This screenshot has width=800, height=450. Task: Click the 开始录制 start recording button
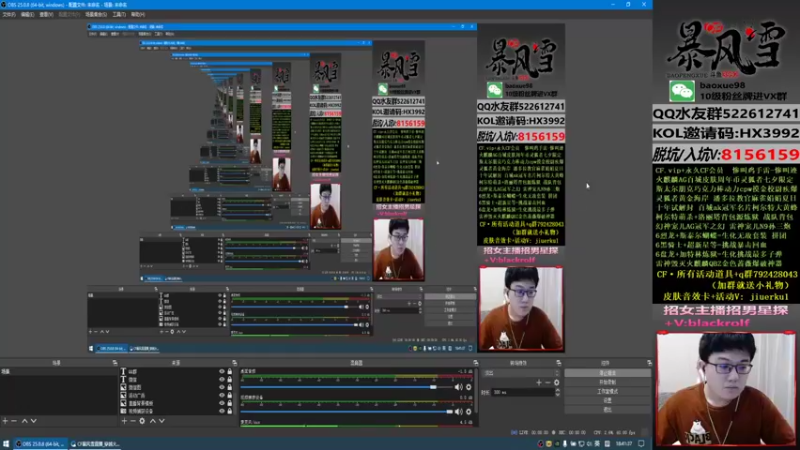pyautogui.click(x=607, y=382)
